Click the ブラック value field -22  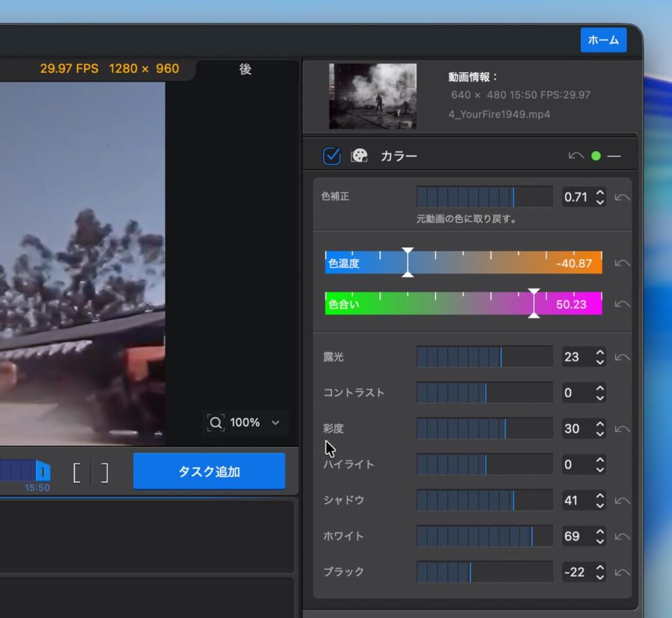click(x=577, y=571)
